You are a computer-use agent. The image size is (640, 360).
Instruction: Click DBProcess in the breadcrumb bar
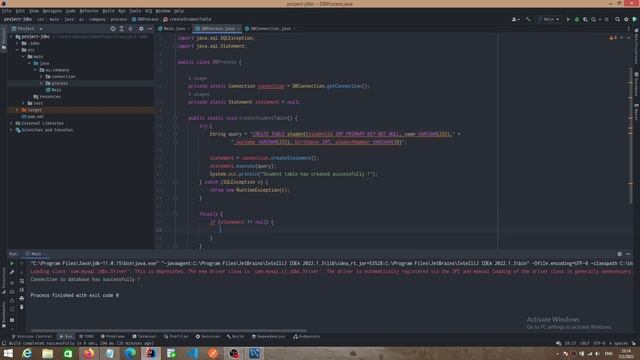[x=145, y=19]
